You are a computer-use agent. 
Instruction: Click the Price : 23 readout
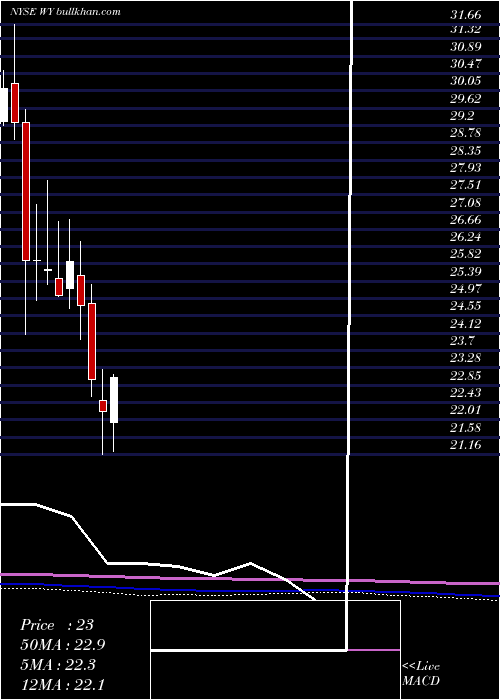tap(57, 625)
